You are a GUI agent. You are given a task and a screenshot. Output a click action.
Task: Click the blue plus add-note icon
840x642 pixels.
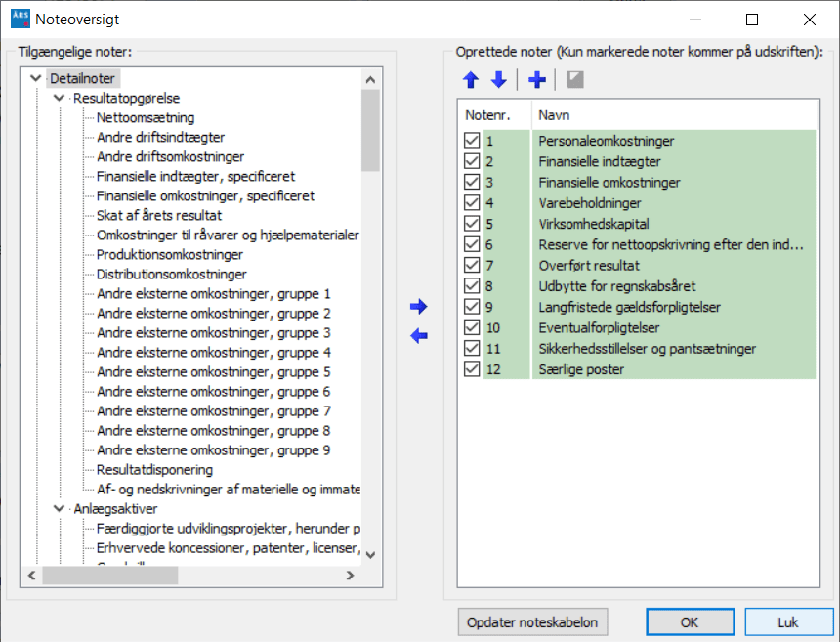[x=536, y=80]
